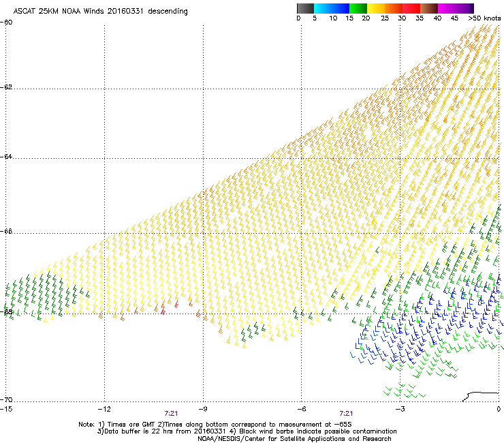The image size is (504, 443).
Task: Select the brown 35-40 knots legend color
Action: point(429,8)
